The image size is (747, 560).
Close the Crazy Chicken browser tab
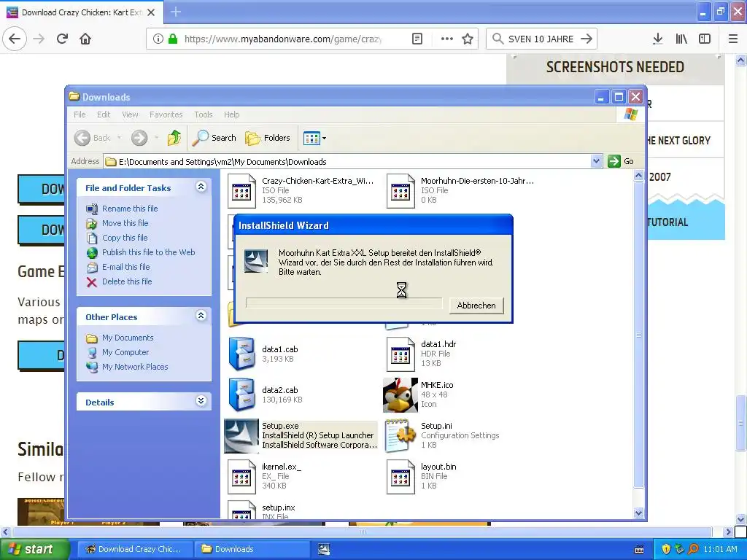tap(151, 12)
